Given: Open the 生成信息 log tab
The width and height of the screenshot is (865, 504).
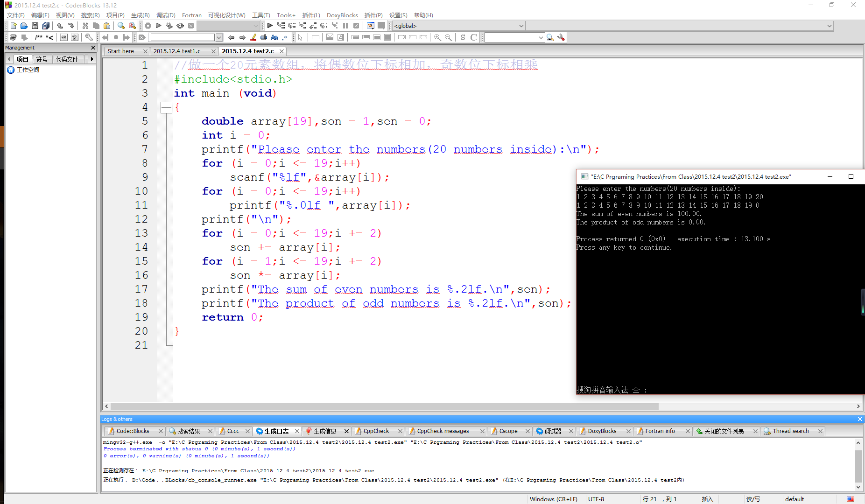Looking at the screenshot, I should pyautogui.click(x=325, y=431).
